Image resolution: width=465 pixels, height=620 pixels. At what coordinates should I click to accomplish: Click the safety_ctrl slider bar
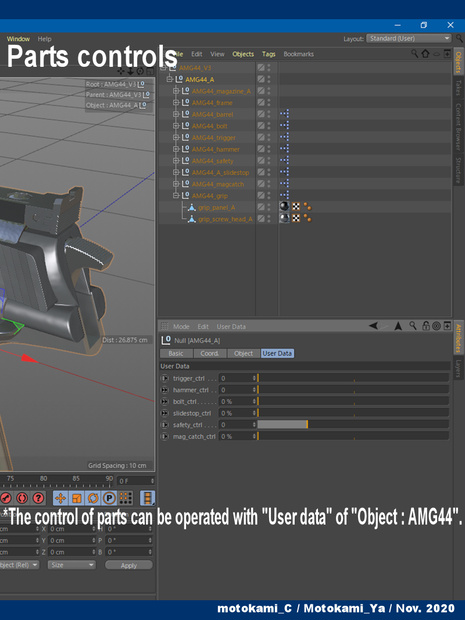pos(353,424)
